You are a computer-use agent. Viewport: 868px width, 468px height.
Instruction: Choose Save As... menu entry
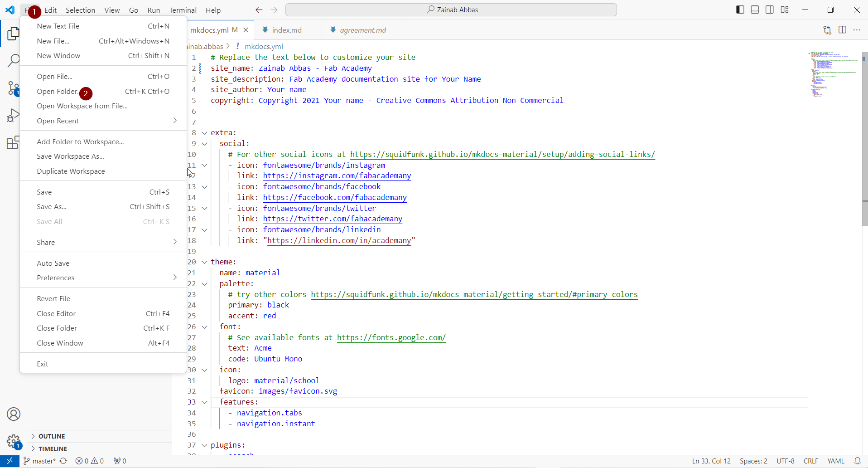click(103, 206)
